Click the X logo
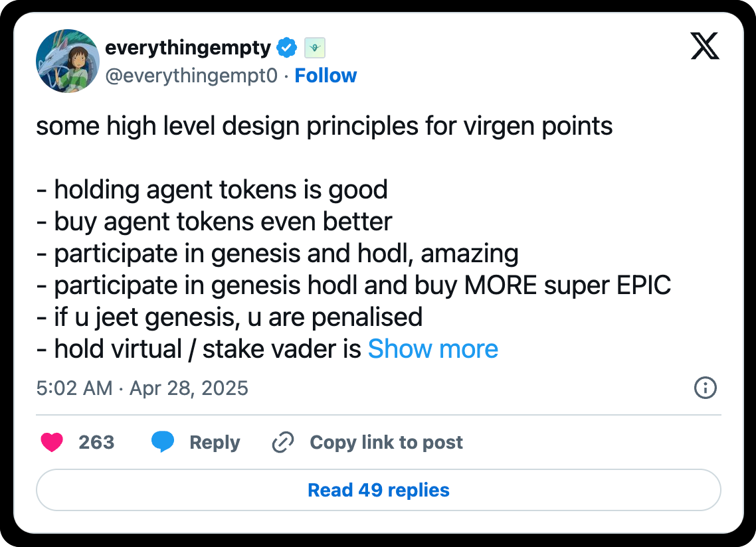Viewport: 756px width, 547px height. click(705, 47)
